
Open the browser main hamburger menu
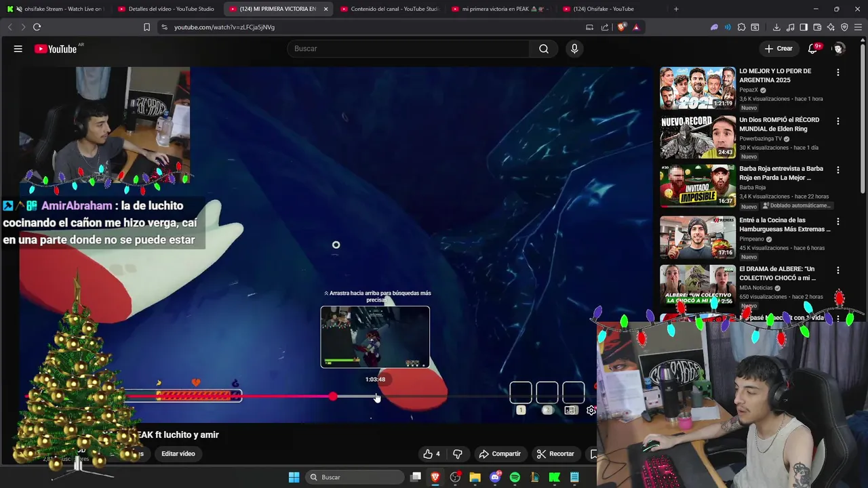pyautogui.click(x=858, y=27)
